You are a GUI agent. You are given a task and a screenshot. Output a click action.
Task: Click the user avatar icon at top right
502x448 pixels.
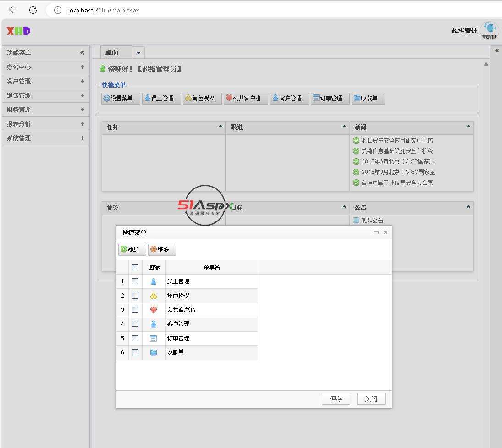490,30
